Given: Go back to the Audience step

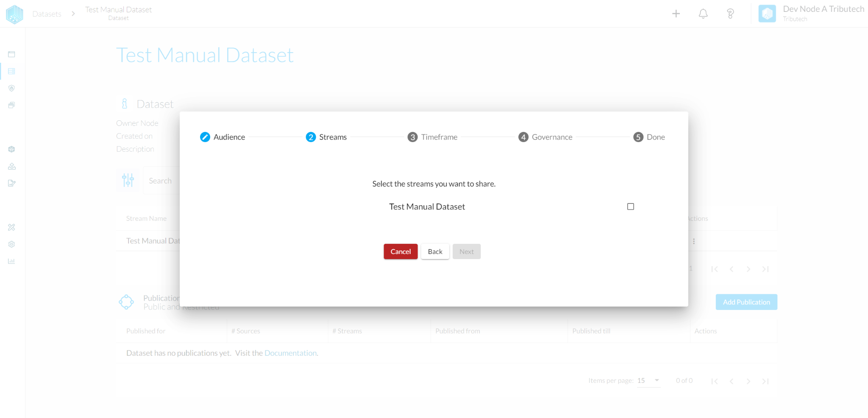Looking at the screenshot, I should click(x=435, y=251).
